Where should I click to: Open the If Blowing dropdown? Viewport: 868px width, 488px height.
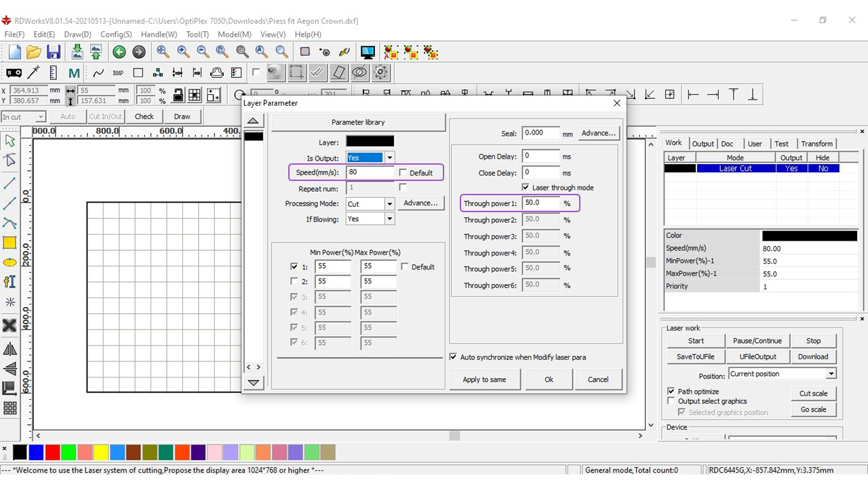[389, 219]
